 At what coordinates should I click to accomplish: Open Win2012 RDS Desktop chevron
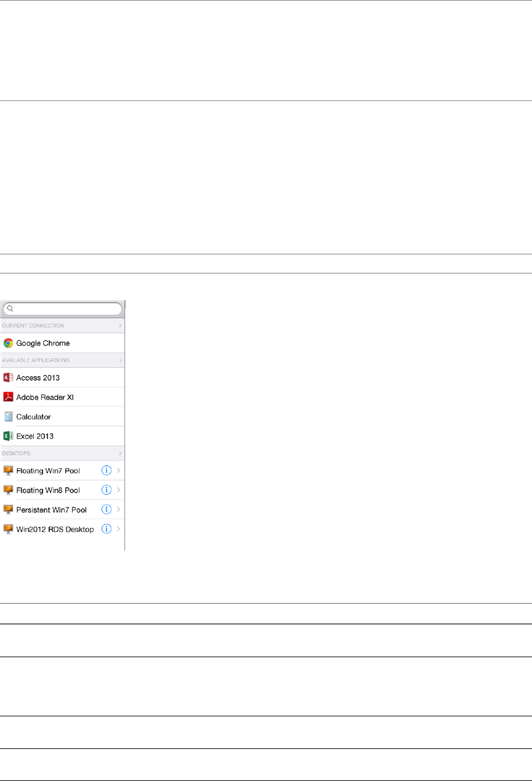click(x=118, y=528)
